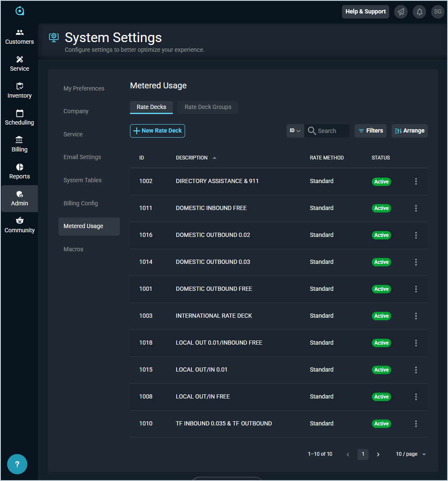Image resolution: width=448 pixels, height=481 pixels.
Task: Click the Arrange columns button
Action: [409, 131]
